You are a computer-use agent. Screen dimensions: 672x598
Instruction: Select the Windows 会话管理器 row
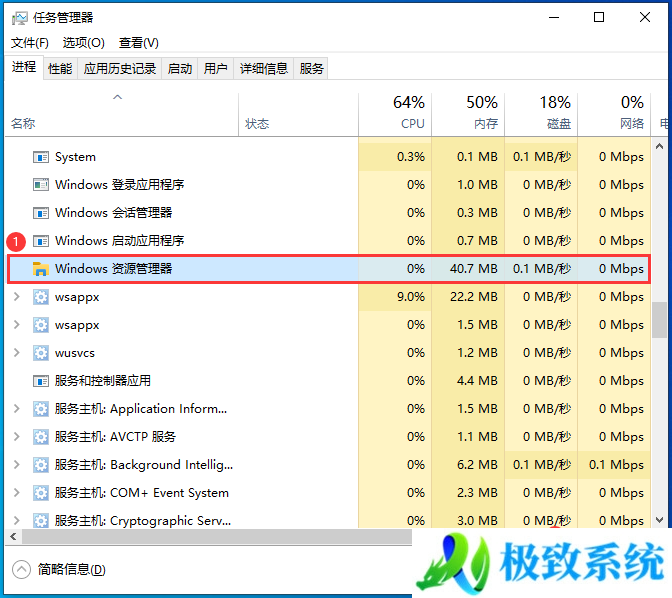[x=328, y=213]
